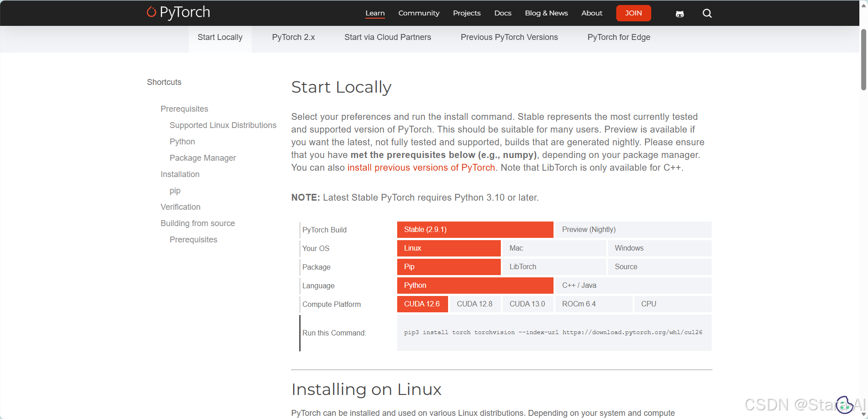Open the PyTorch for Edge tab
The height and width of the screenshot is (419, 868).
click(x=619, y=38)
